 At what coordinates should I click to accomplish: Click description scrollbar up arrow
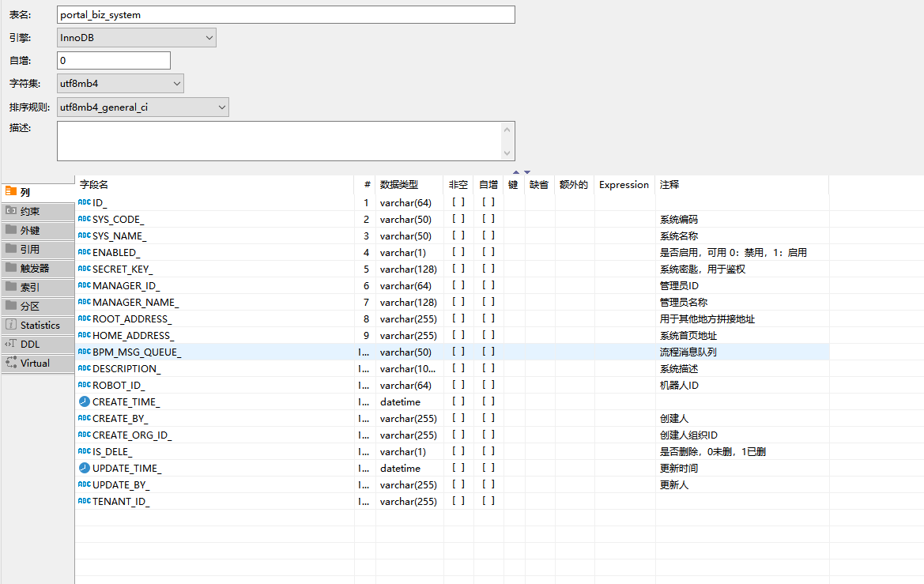click(x=507, y=130)
